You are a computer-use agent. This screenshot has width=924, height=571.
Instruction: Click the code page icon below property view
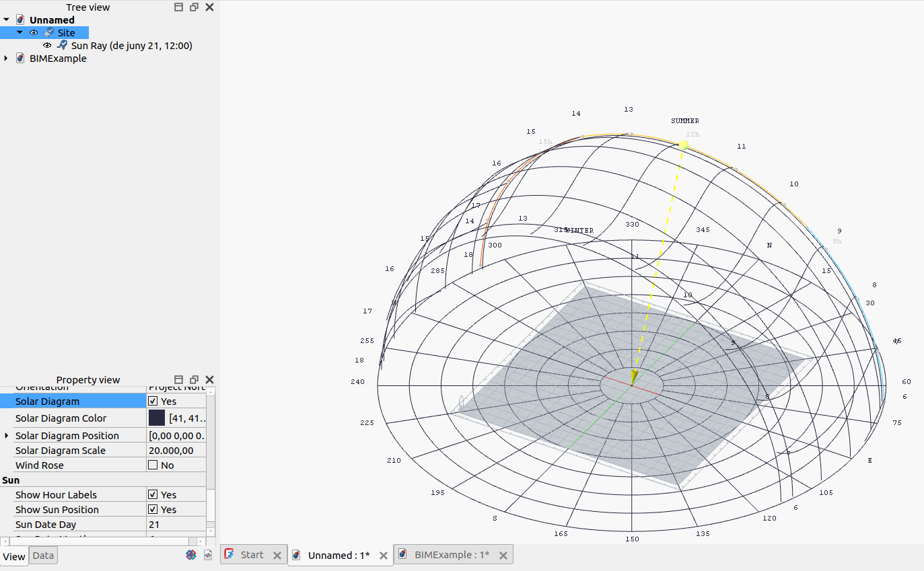(208, 555)
